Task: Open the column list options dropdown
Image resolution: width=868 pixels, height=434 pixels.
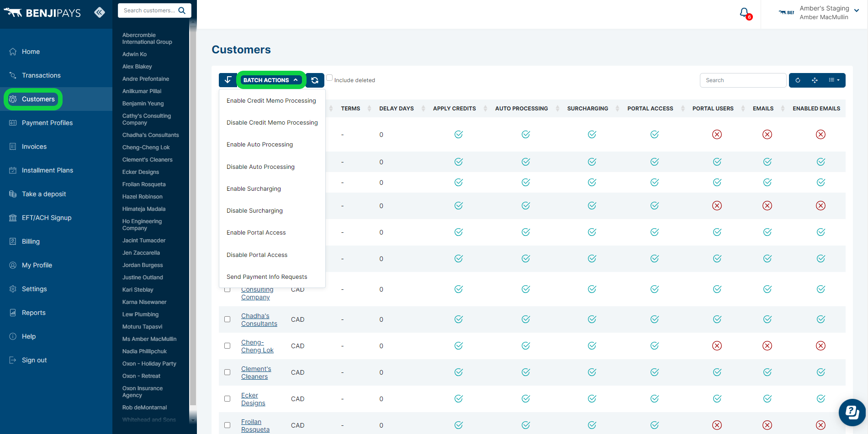Action: (x=834, y=80)
